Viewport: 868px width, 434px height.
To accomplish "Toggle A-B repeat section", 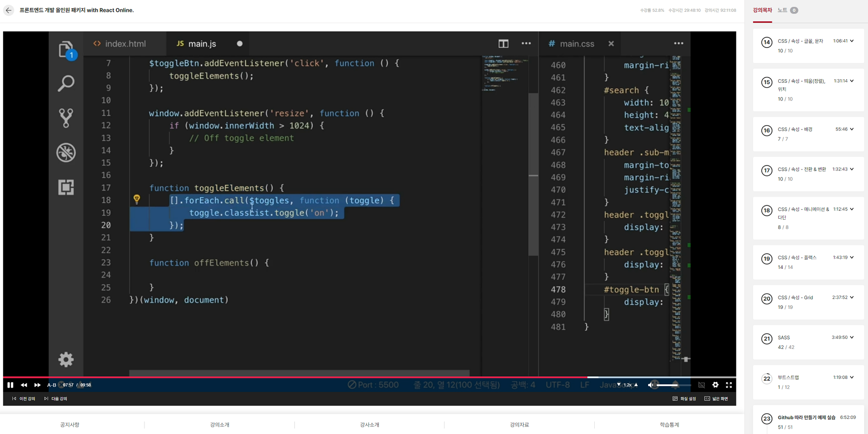I will 51,385.
